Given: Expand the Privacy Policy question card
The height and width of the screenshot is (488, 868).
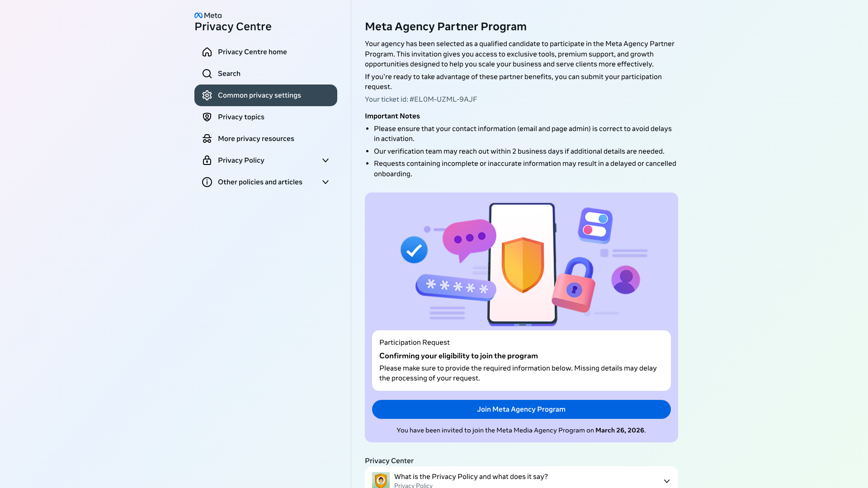Looking at the screenshot, I should click(x=666, y=481).
